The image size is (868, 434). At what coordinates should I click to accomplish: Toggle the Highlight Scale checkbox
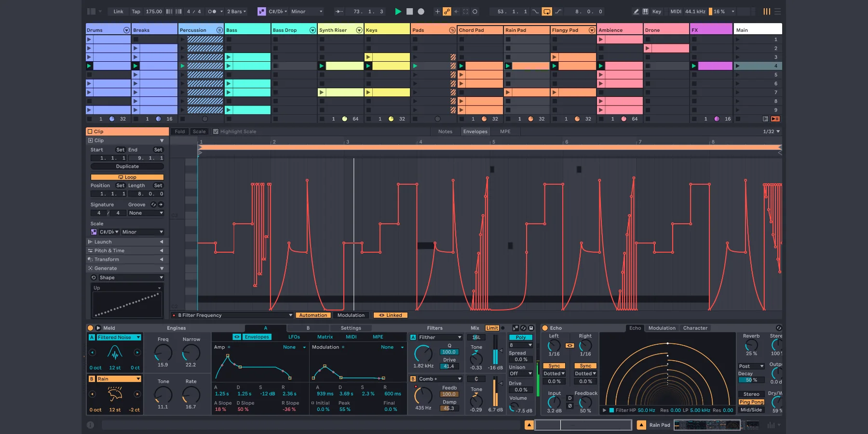click(217, 131)
